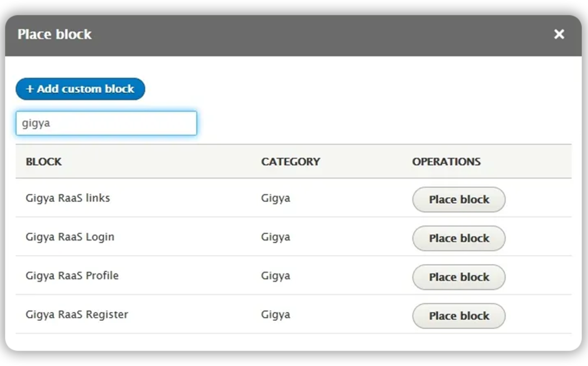This screenshot has width=588, height=366.
Task: Click Gigya category in the Register row
Action: pos(276,315)
